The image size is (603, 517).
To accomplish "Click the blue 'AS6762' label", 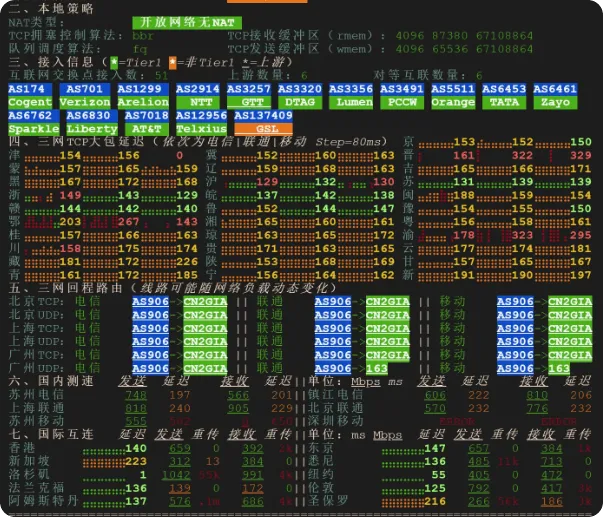I will [x=33, y=115].
